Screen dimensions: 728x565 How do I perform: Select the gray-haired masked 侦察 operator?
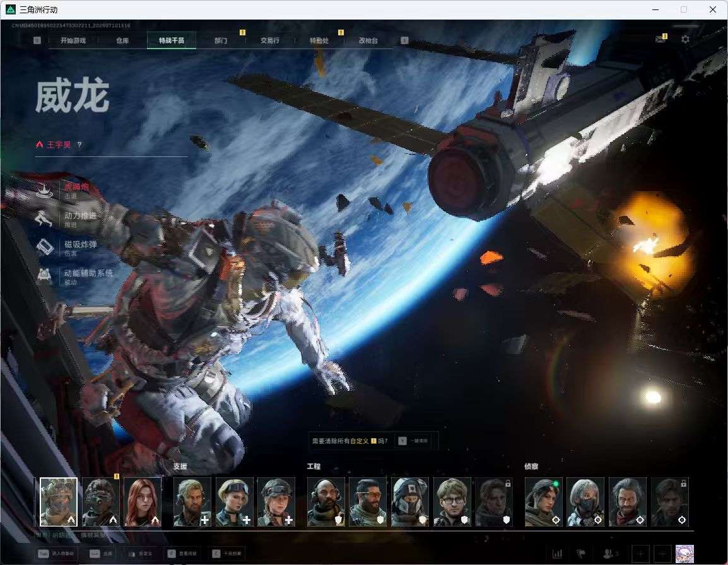click(x=585, y=502)
